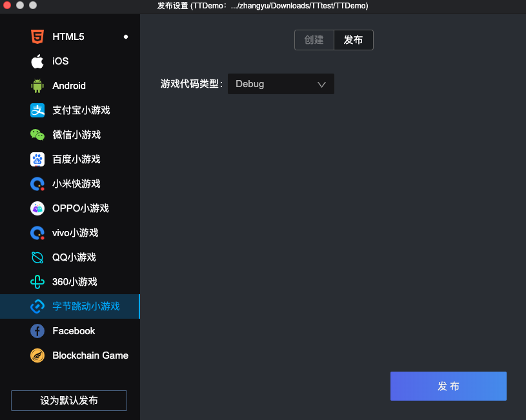Click the 设为默认发布 button
Viewport: 526px width, 420px height.
pyautogui.click(x=69, y=401)
